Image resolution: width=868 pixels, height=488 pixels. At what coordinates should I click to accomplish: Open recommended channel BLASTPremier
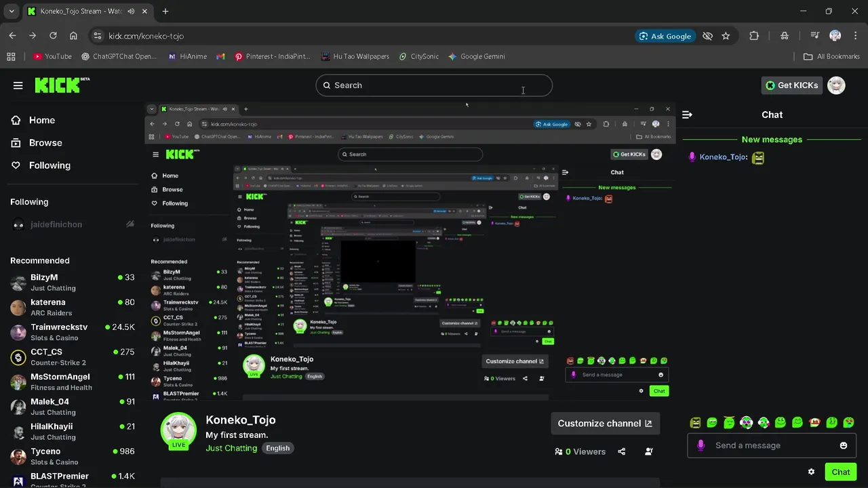tap(72, 480)
